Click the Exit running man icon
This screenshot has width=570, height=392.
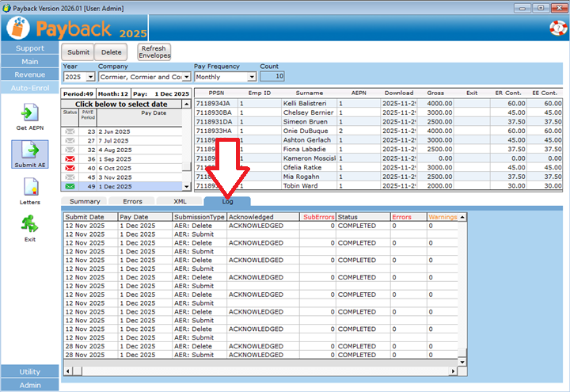click(x=29, y=225)
